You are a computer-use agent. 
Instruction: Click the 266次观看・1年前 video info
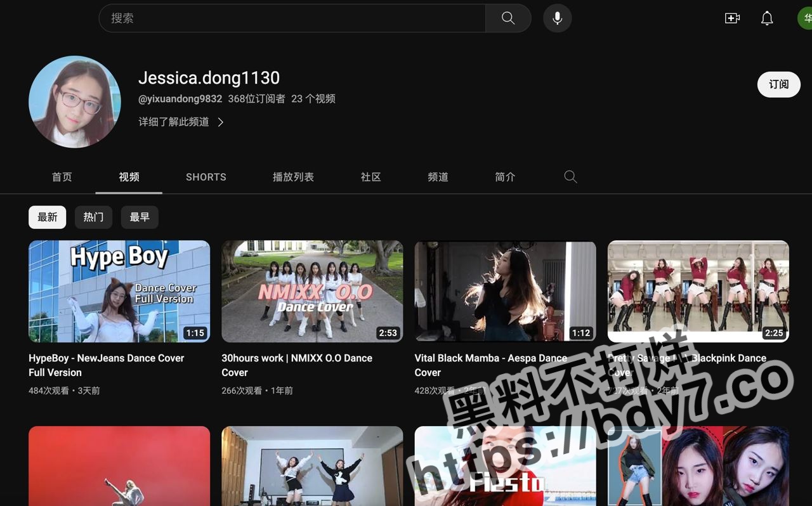(x=257, y=391)
